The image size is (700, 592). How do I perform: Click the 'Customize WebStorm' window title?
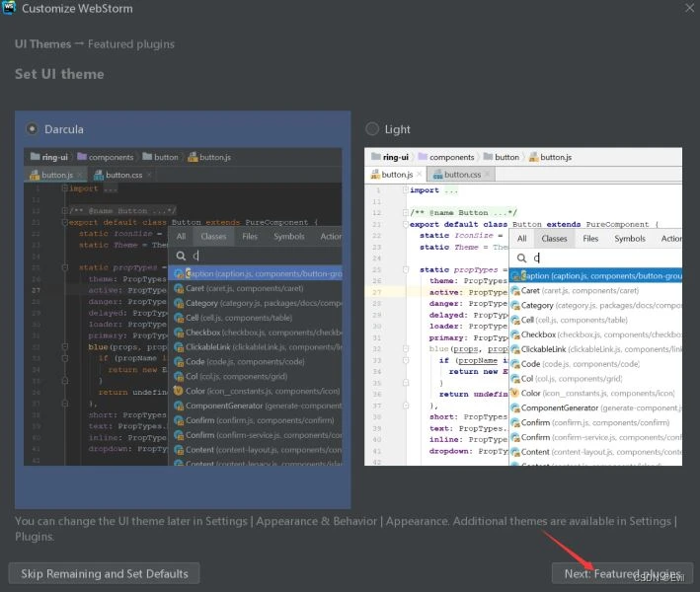click(x=77, y=9)
